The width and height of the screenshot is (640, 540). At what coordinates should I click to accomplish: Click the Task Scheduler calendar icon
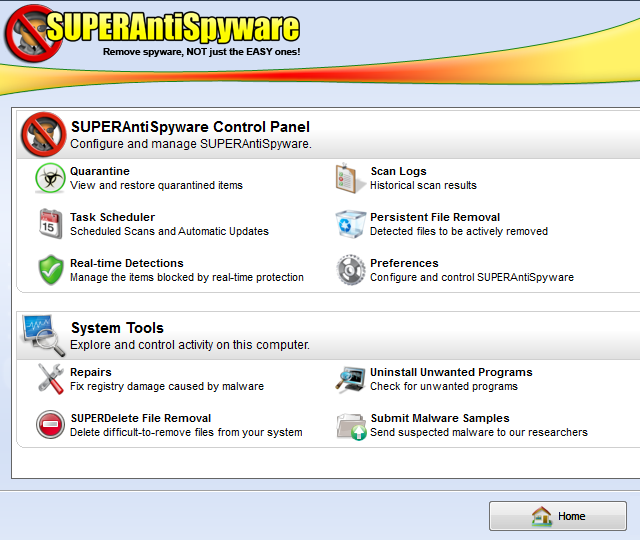click(50, 223)
